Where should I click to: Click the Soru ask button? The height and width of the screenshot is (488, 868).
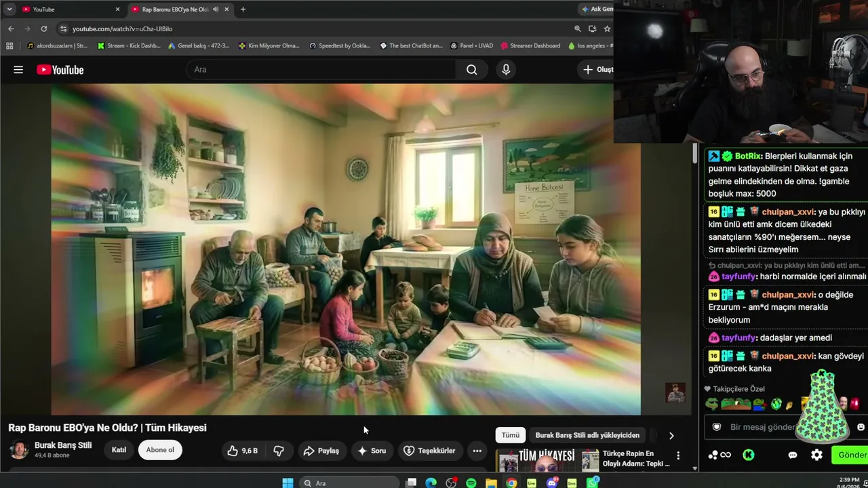coord(372,451)
